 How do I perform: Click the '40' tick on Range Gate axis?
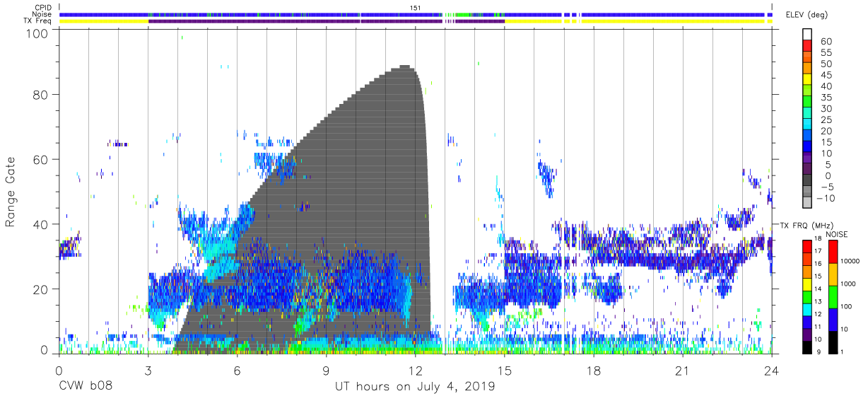tap(41, 224)
